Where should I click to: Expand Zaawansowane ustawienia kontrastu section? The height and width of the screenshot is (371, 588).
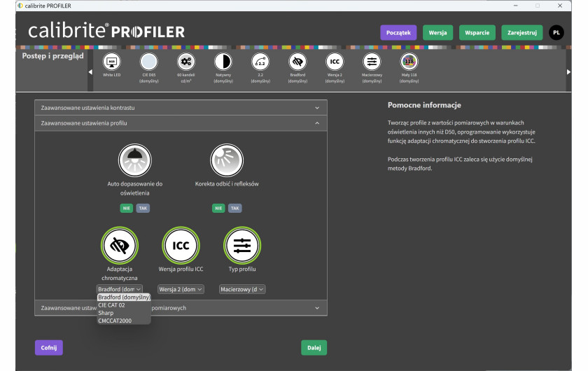pos(181,108)
